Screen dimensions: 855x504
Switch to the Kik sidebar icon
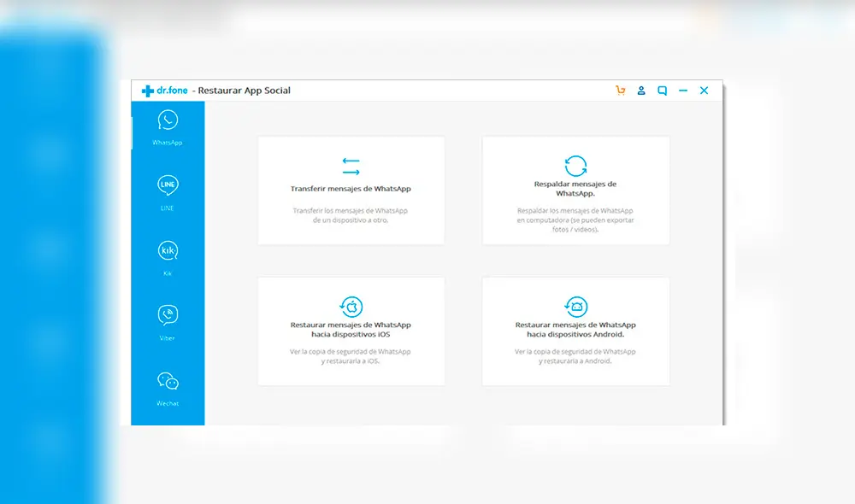pyautogui.click(x=168, y=250)
